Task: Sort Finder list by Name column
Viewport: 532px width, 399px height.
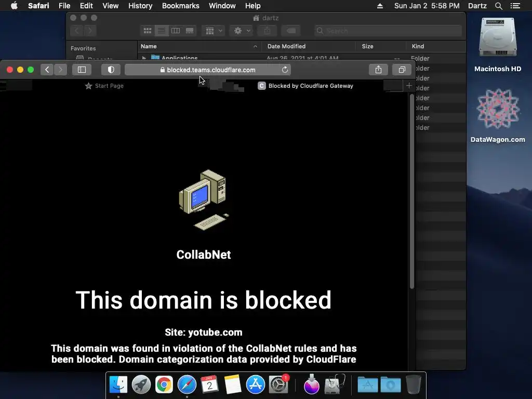Action: [x=199, y=46]
